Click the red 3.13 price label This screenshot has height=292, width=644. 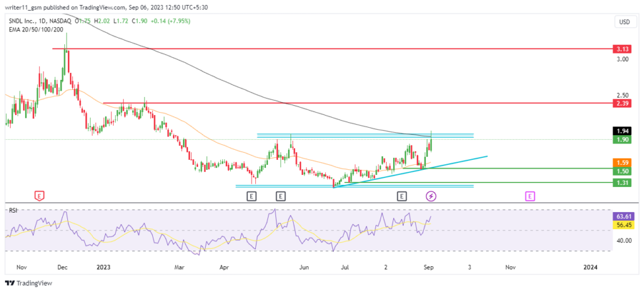622,49
